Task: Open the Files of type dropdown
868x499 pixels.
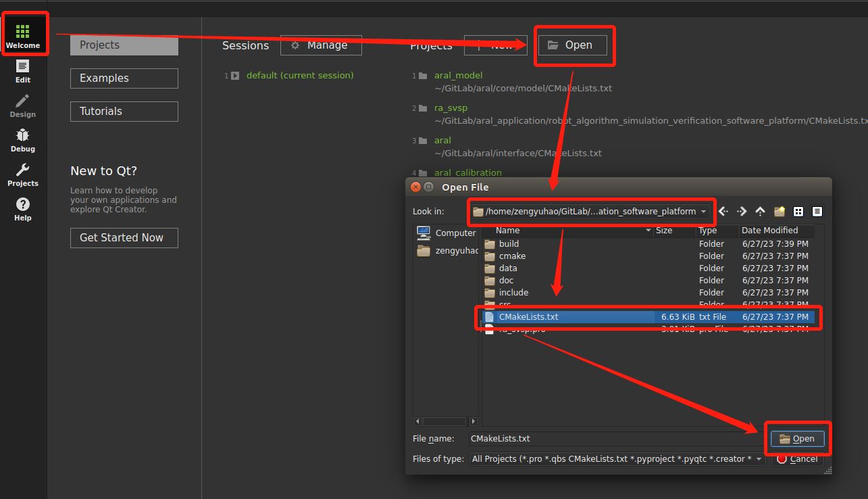Action: 759,459
